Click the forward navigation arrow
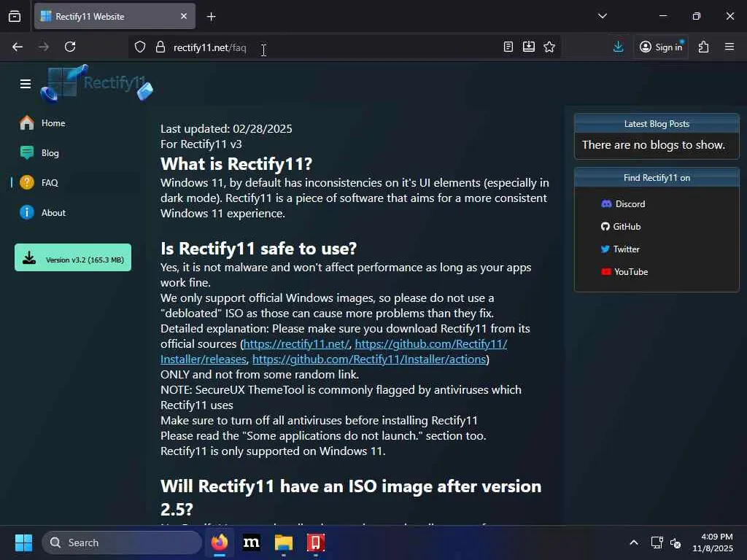 click(44, 47)
